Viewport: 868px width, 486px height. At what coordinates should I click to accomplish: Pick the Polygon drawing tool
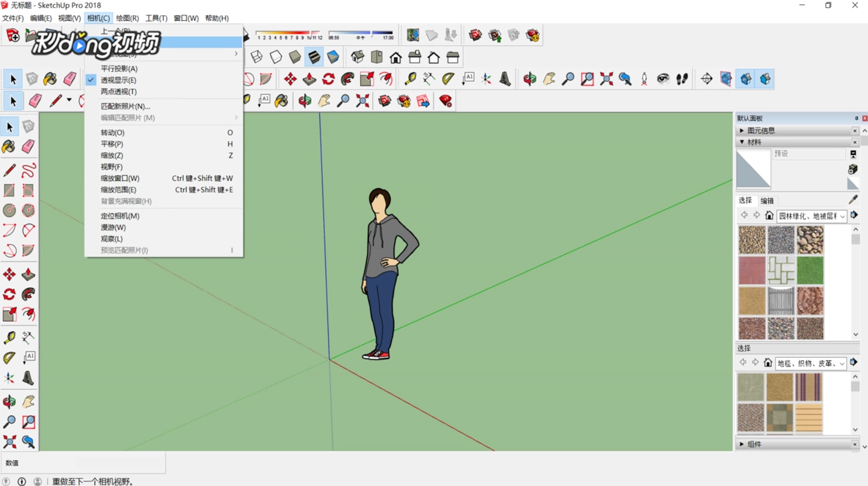28,210
